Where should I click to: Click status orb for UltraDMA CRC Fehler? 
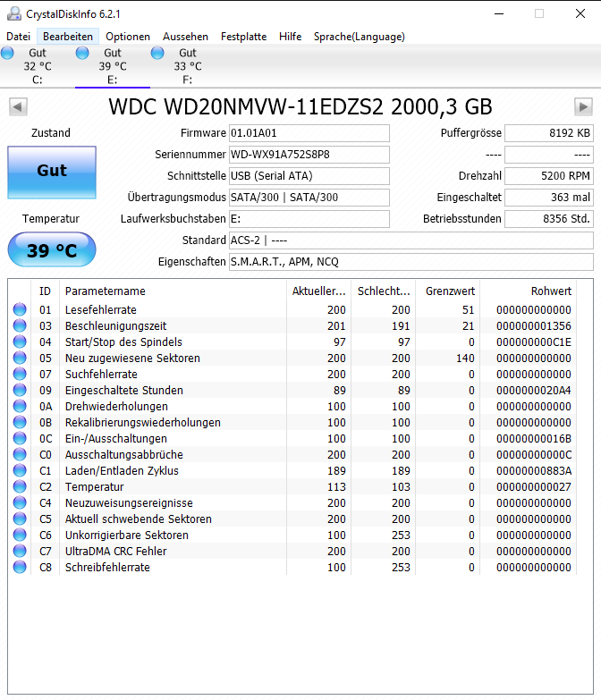point(20,551)
